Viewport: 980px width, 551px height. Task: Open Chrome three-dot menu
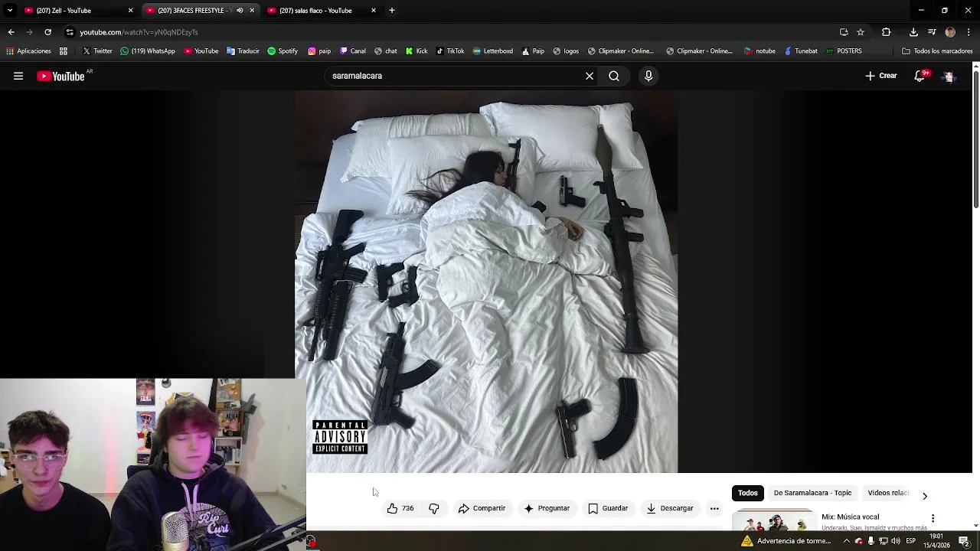click(x=969, y=32)
